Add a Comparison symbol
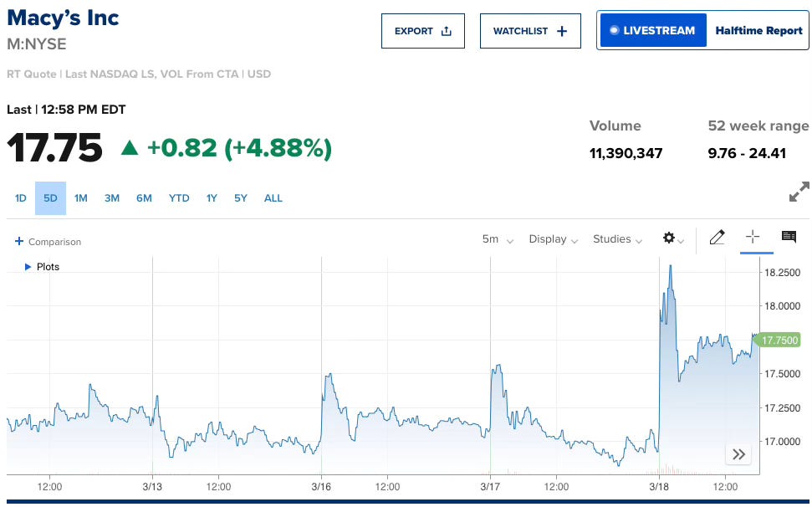The image size is (812, 507). [x=49, y=241]
